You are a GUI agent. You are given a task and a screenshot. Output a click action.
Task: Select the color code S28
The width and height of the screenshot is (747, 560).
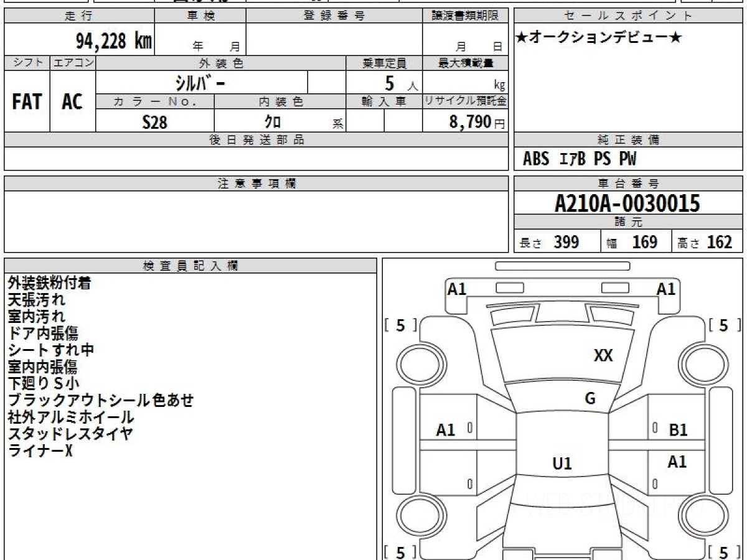pos(155,122)
